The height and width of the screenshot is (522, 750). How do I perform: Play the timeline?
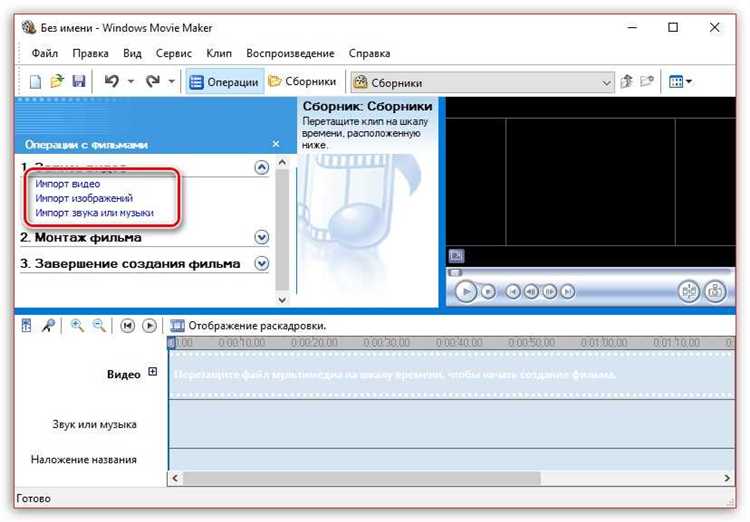pyautogui.click(x=149, y=326)
